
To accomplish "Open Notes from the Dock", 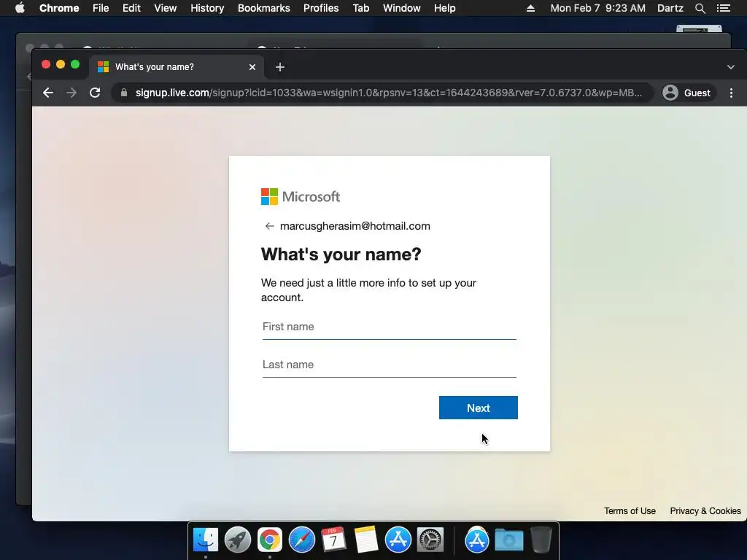I will point(366,540).
